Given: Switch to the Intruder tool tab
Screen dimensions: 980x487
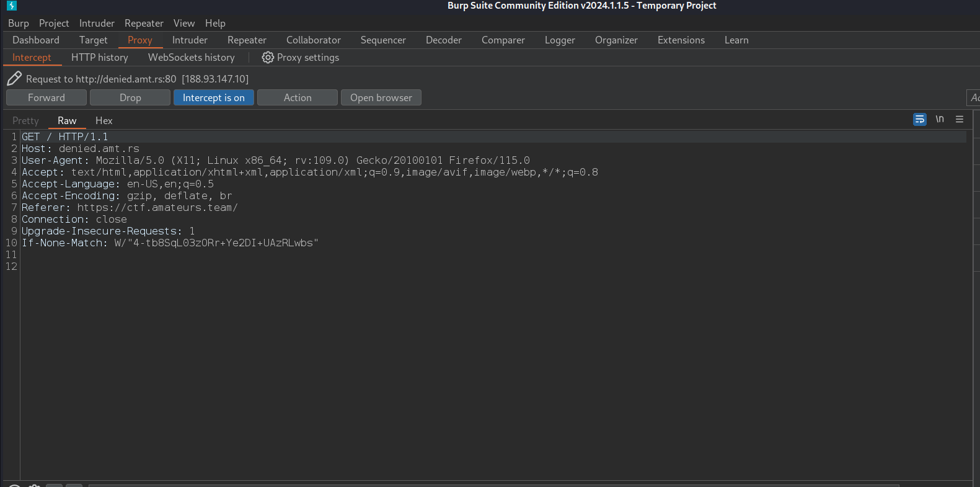Looking at the screenshot, I should 190,40.
